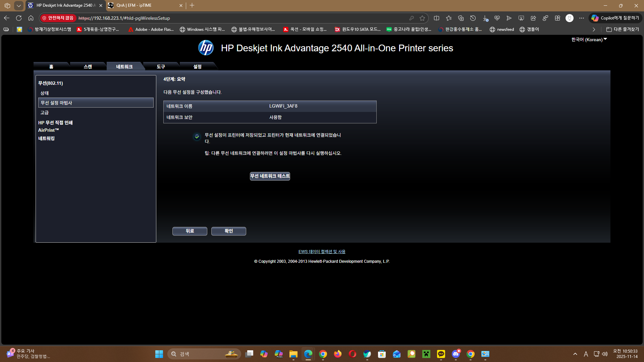
Task: Open the split screen icon
Action: click(x=436, y=18)
